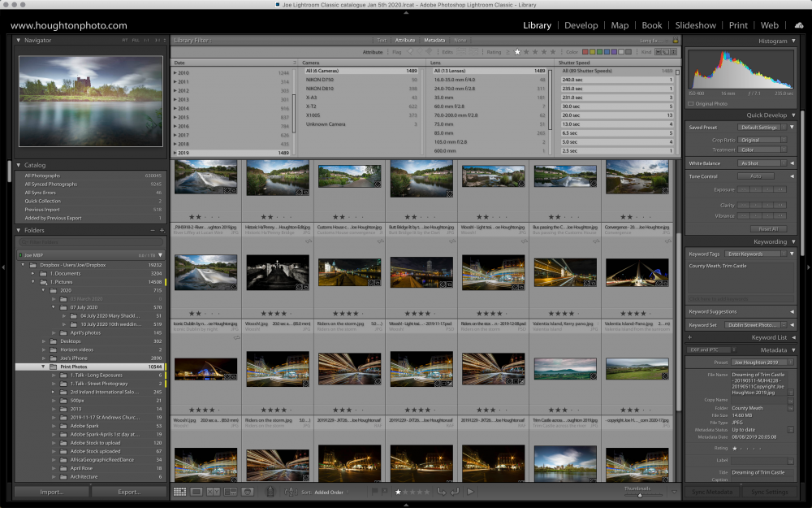Image resolution: width=812 pixels, height=508 pixels.
Task: Set filter rating to one star
Action: click(516, 52)
